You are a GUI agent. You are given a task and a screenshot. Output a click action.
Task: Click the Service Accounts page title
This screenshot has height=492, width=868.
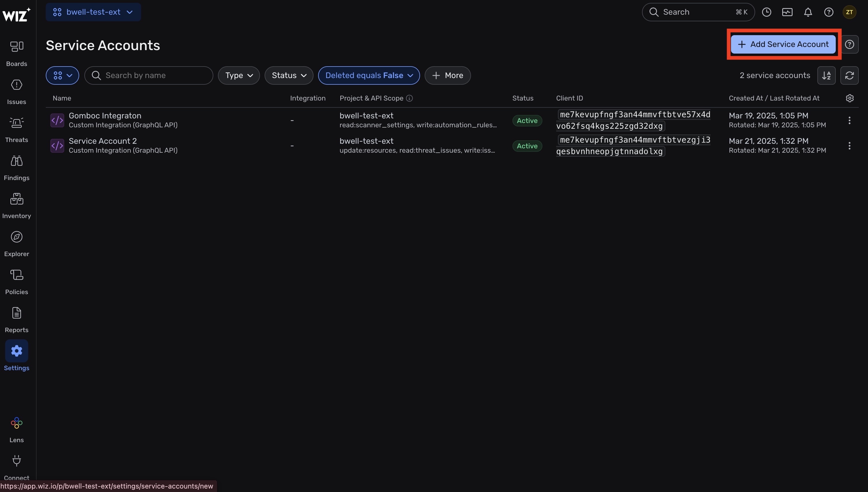[x=102, y=45]
